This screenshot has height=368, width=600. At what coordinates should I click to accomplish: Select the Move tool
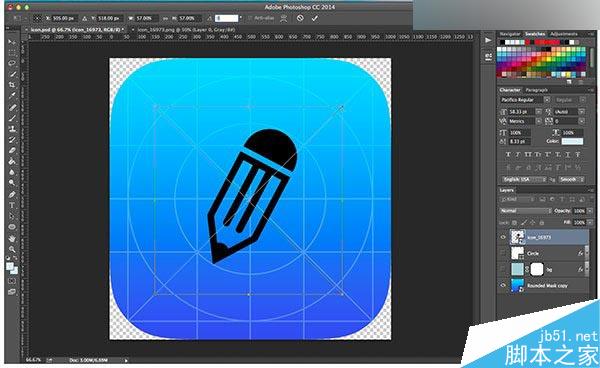[x=12, y=42]
